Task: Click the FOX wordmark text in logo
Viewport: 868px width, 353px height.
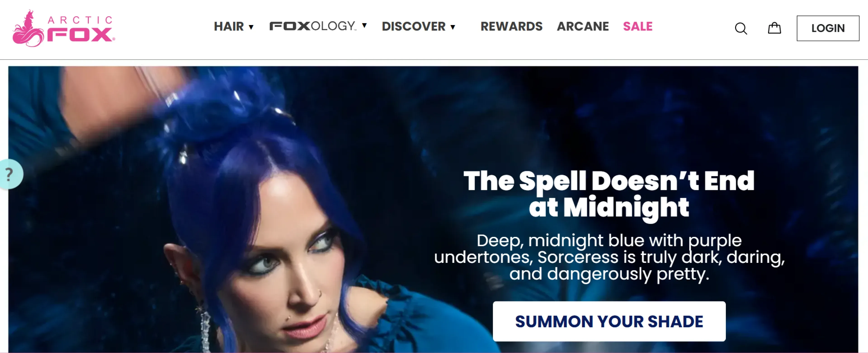Action: 80,35
